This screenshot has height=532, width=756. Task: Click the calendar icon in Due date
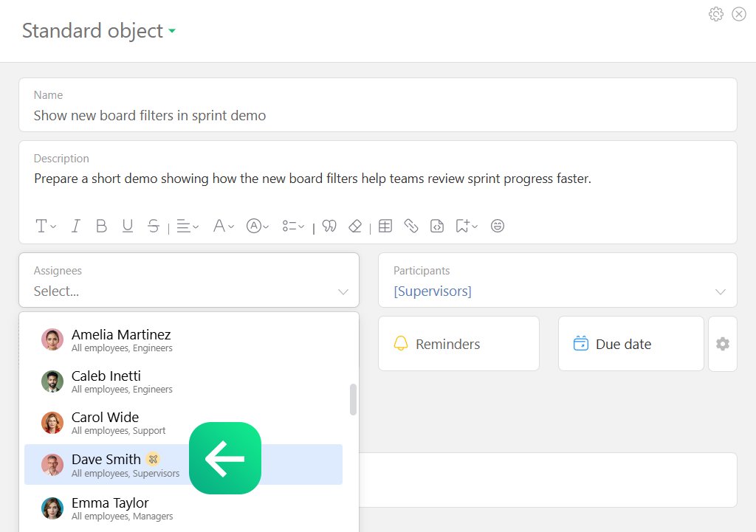(580, 343)
